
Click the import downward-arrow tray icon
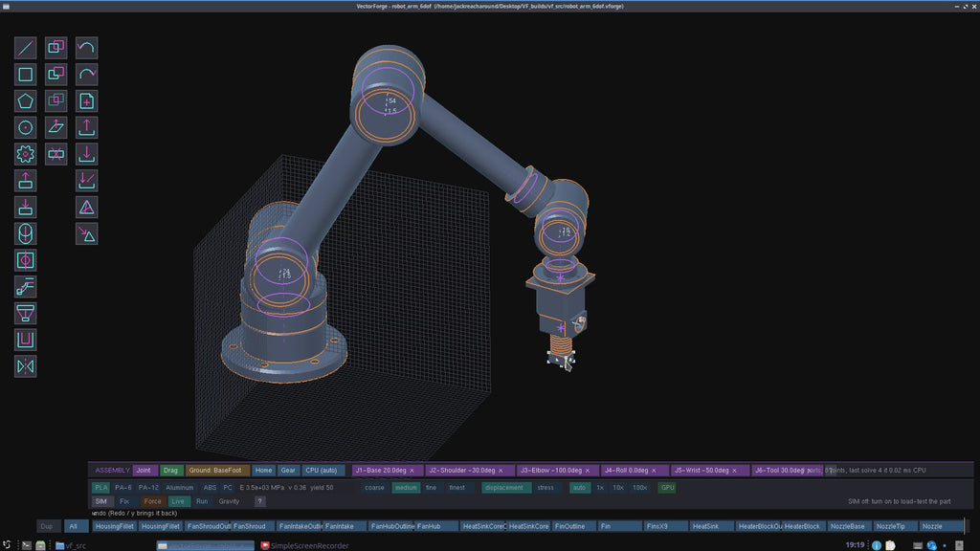pyautogui.click(x=86, y=154)
